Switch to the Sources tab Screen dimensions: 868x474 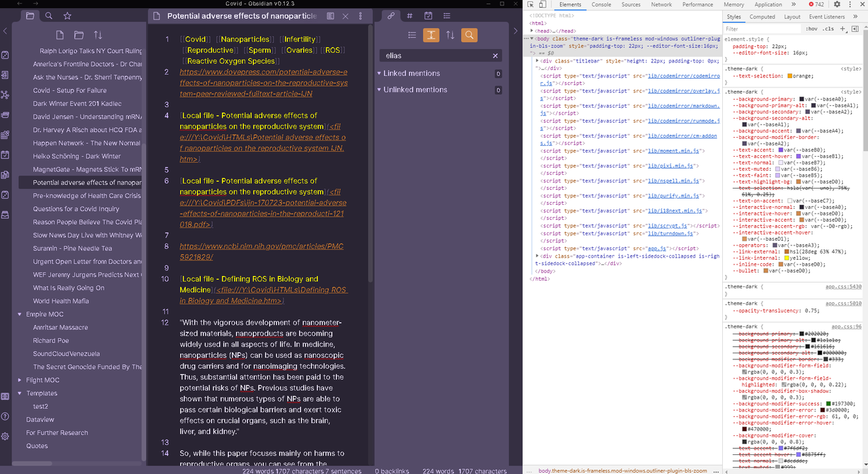(631, 4)
